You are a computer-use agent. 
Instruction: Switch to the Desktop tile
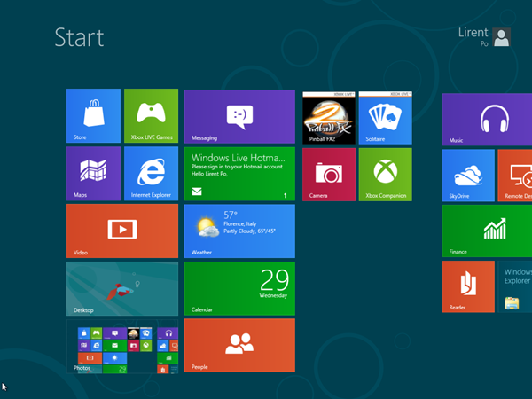coord(122,288)
